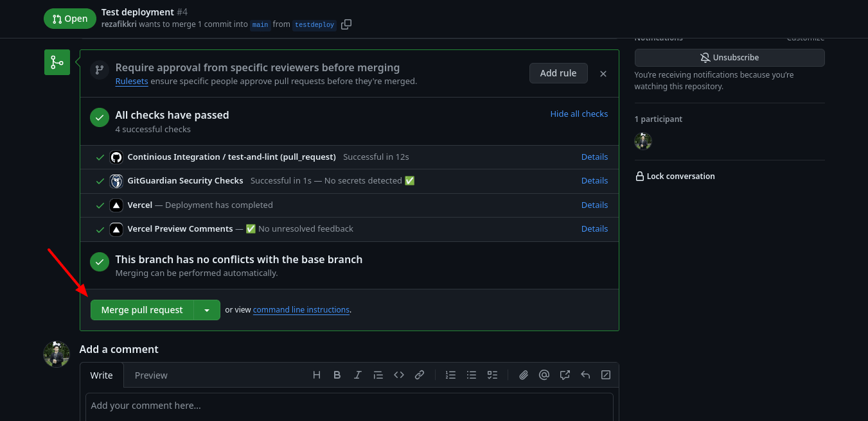Viewport: 868px width, 421px height.
Task: Apply italic formatting in comment toolbar
Action: (x=358, y=375)
